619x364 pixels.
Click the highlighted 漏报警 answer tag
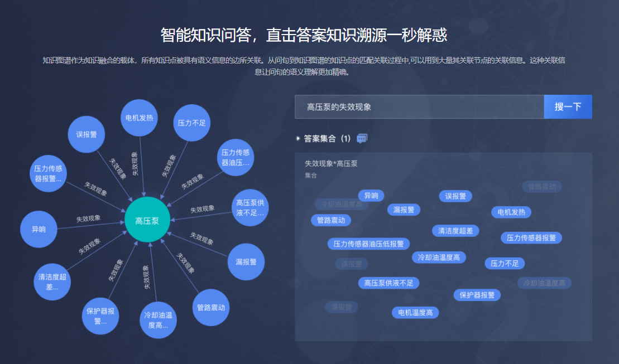404,210
